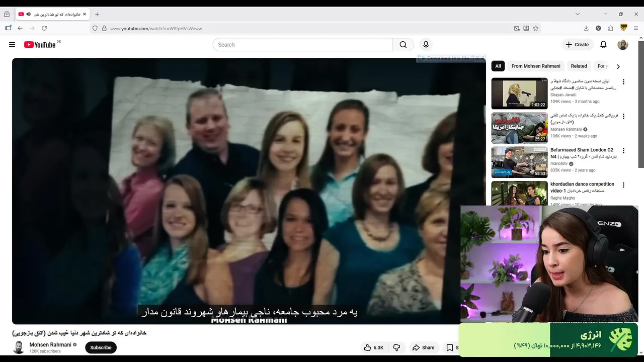Click the 120K subscribers text
Screen dimensions: 644x362
[x=45, y=351]
